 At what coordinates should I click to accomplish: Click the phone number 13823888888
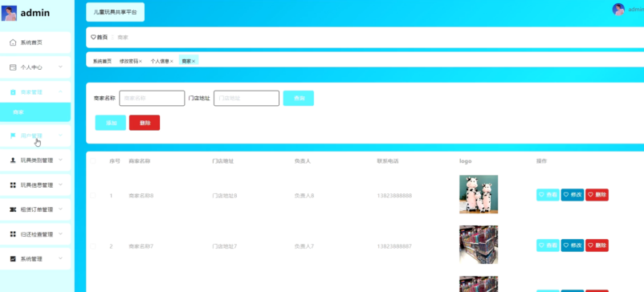(x=394, y=196)
